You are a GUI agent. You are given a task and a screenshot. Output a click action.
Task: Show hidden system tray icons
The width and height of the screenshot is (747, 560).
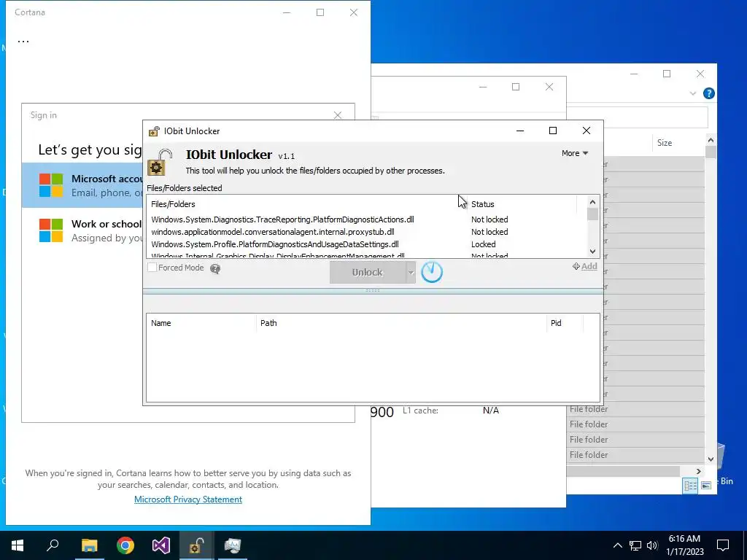(x=617, y=545)
